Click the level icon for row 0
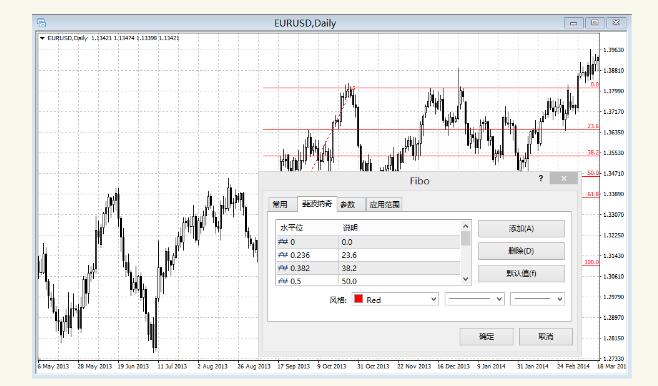658x386 pixels. [x=283, y=242]
